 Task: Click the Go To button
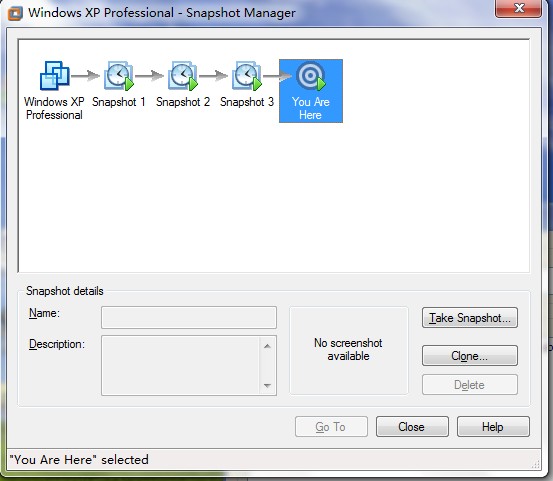pos(331,427)
